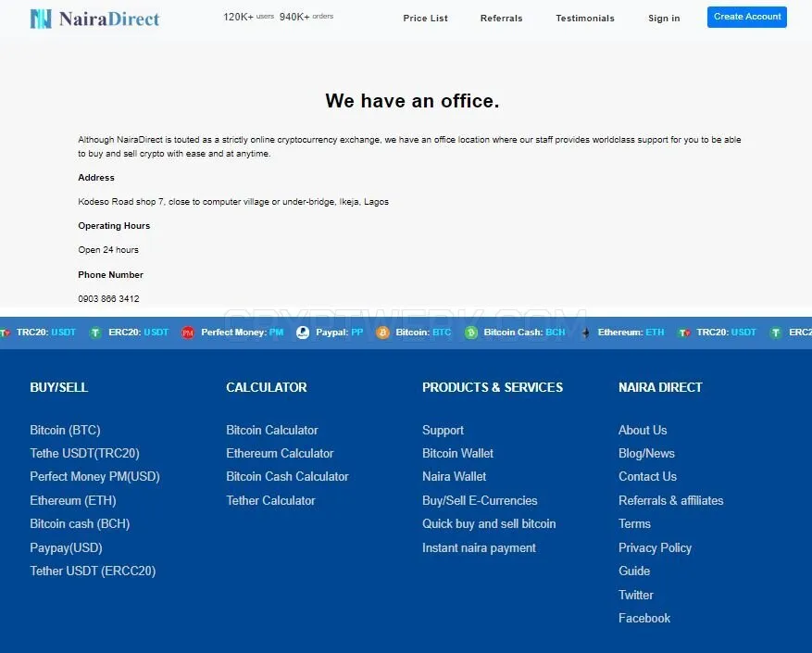
Task: Click the Ethereum: ETH ticker label
Action: [631, 333]
